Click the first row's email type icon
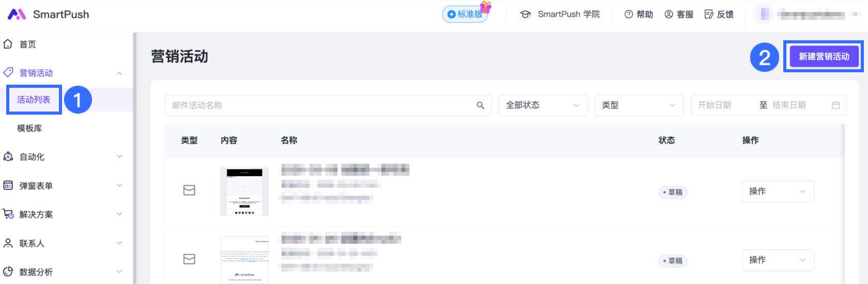Image resolution: width=868 pixels, height=284 pixels. click(x=189, y=191)
